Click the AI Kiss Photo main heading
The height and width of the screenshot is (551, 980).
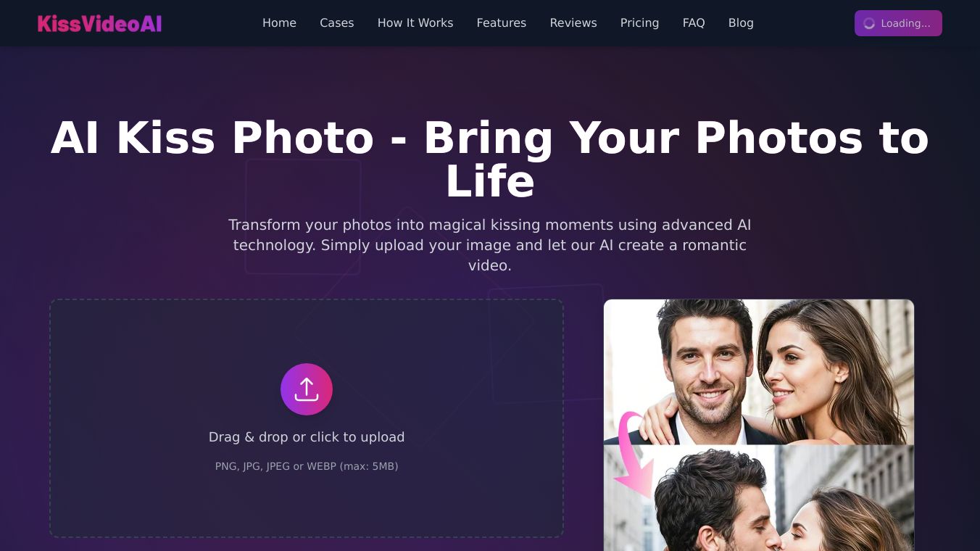[490, 159]
